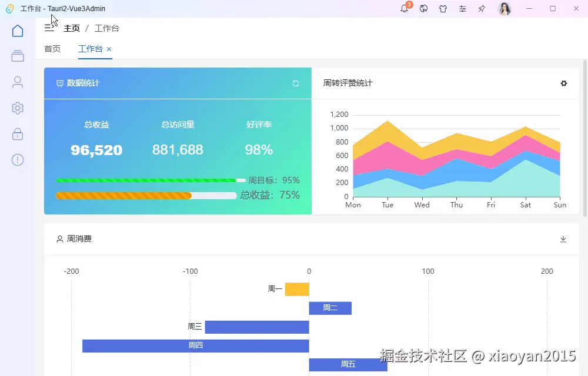Image resolution: width=588 pixels, height=376 pixels.
Task: Open the user avatar menu in titlebar
Action: [505, 9]
